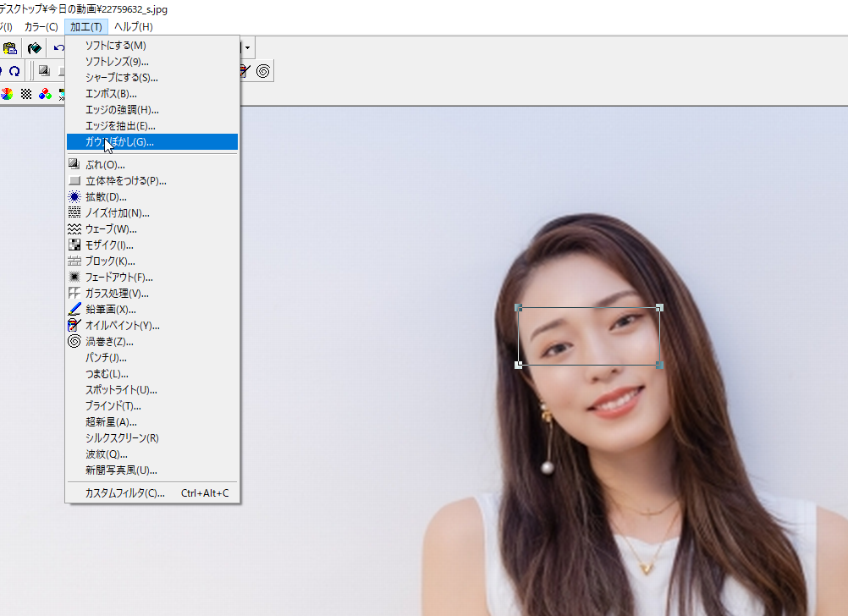Click the selection's bottom-left corner handle

tap(518, 365)
